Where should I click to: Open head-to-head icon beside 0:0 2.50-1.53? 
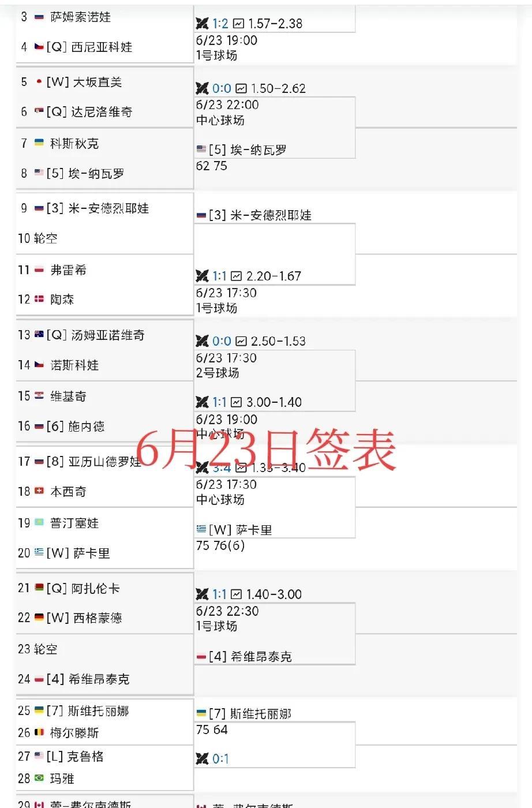(202, 341)
